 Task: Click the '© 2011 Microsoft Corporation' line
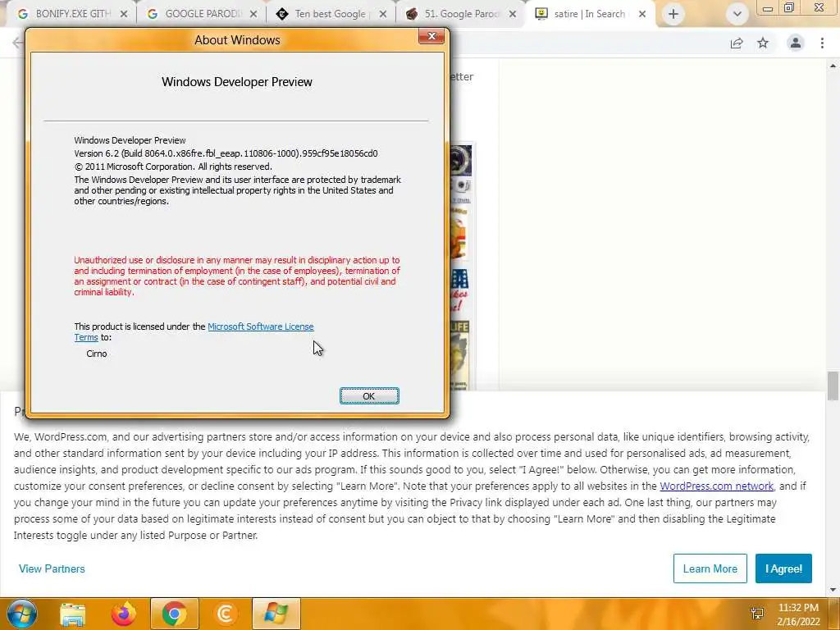(173, 167)
